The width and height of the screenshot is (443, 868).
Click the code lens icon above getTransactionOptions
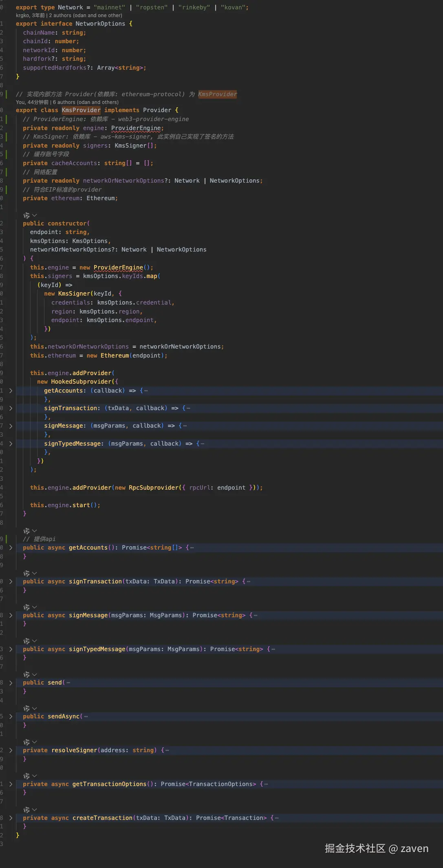click(26, 776)
